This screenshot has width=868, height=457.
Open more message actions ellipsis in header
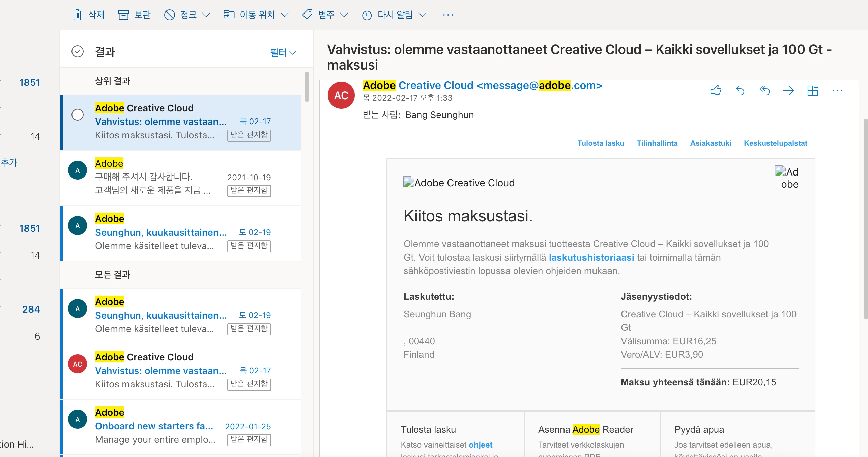click(x=837, y=90)
